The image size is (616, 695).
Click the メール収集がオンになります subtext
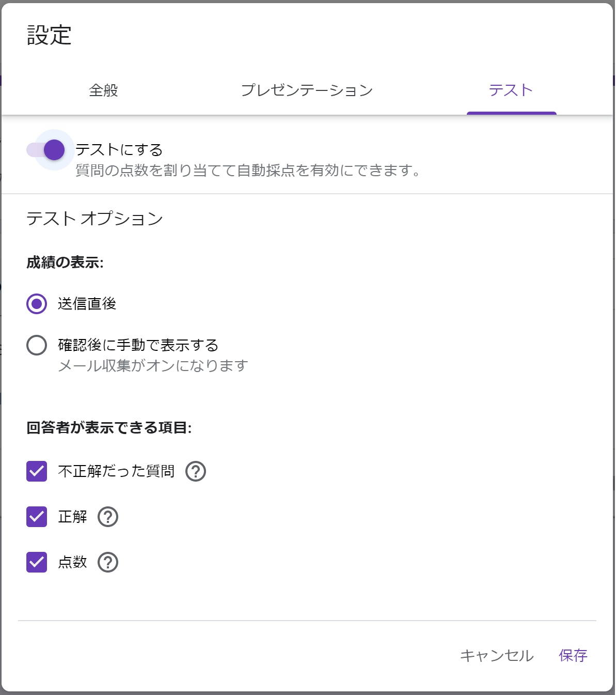(153, 366)
